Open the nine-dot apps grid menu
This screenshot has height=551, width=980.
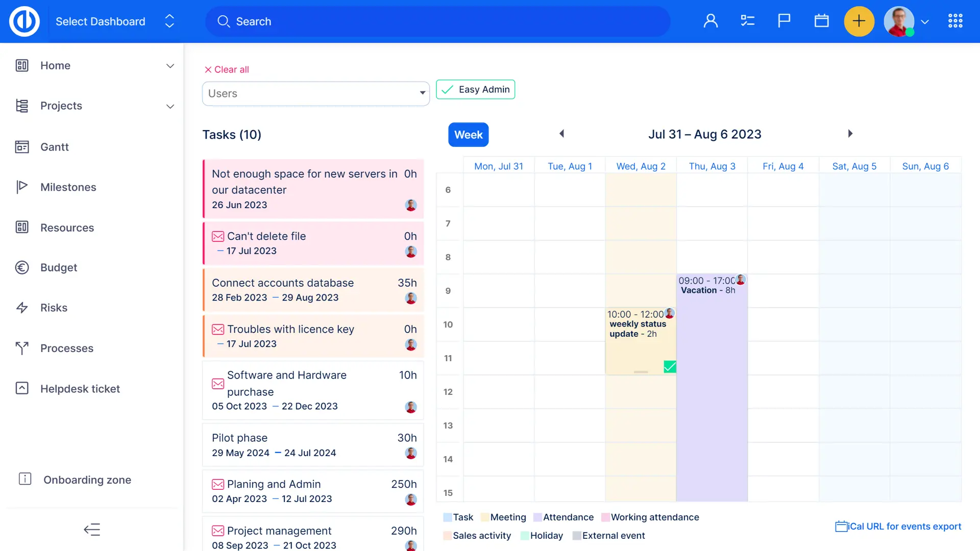[x=955, y=21]
